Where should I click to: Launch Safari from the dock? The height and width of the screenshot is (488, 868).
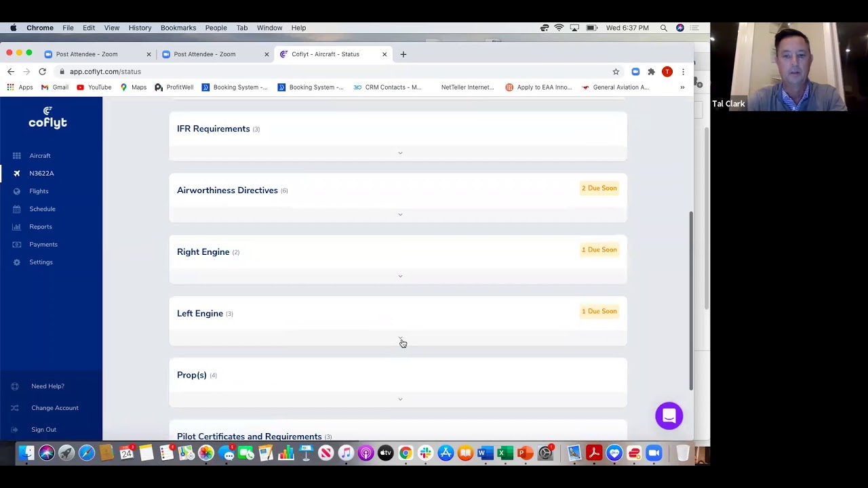[87, 453]
